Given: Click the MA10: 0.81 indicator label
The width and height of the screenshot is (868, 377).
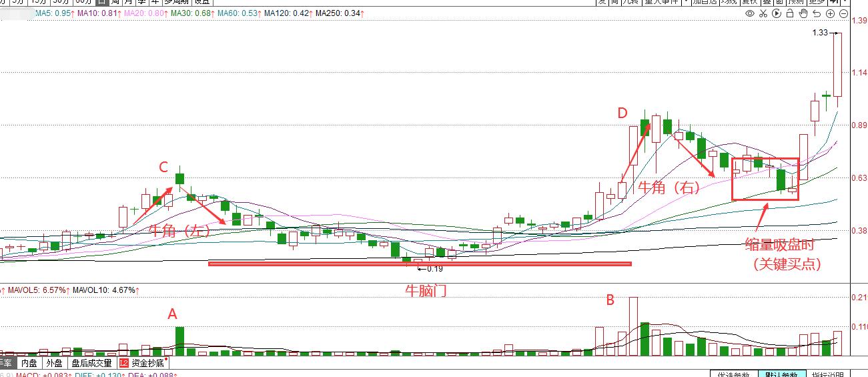Looking at the screenshot, I should pos(97,13).
